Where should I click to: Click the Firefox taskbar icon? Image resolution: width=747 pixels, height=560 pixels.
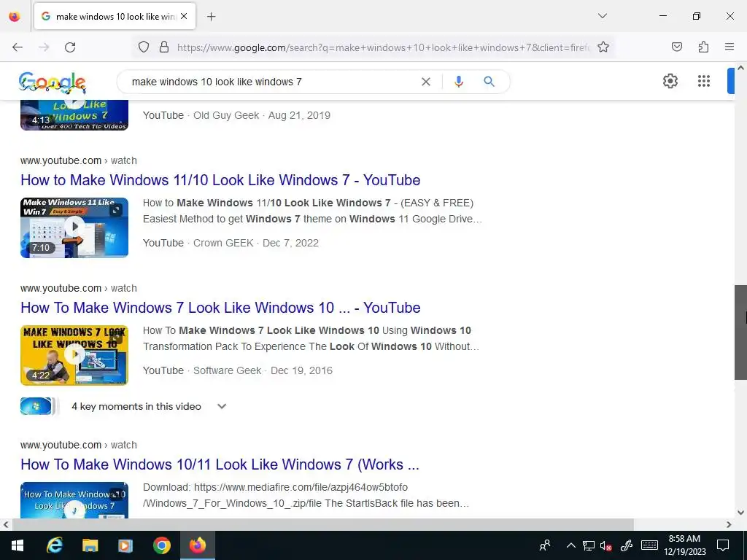[x=197, y=545]
